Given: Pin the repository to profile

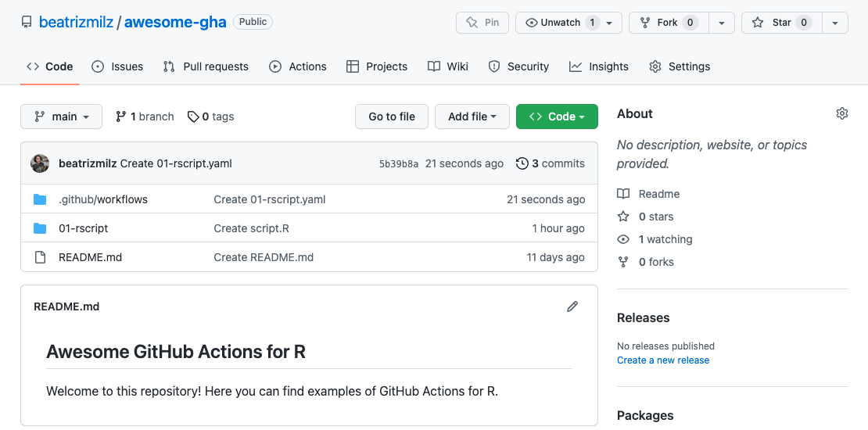Looking at the screenshot, I should (482, 23).
